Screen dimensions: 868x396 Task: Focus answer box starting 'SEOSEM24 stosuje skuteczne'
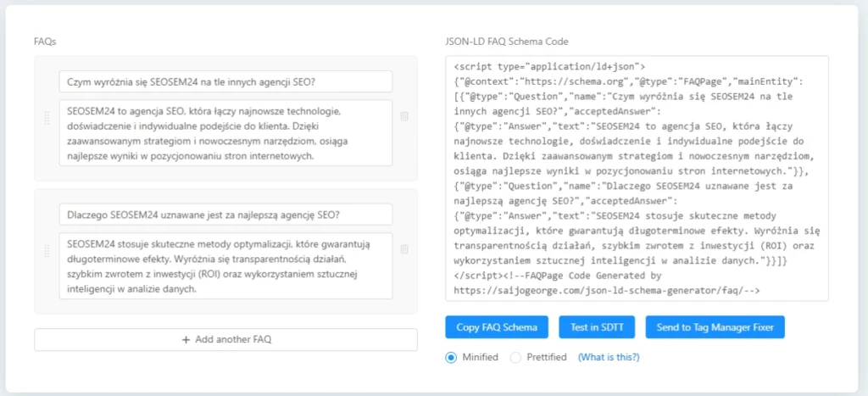225,266
